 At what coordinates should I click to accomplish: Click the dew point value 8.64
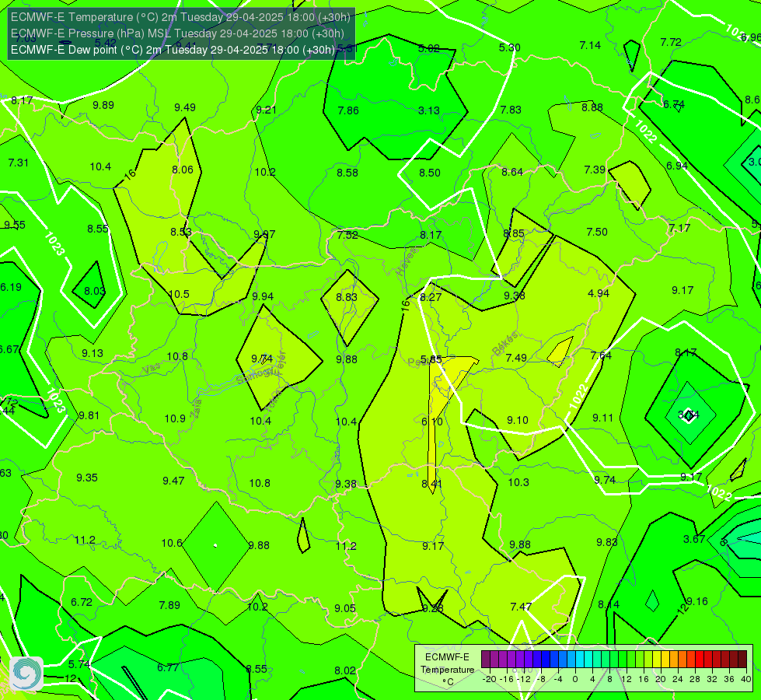click(x=512, y=172)
